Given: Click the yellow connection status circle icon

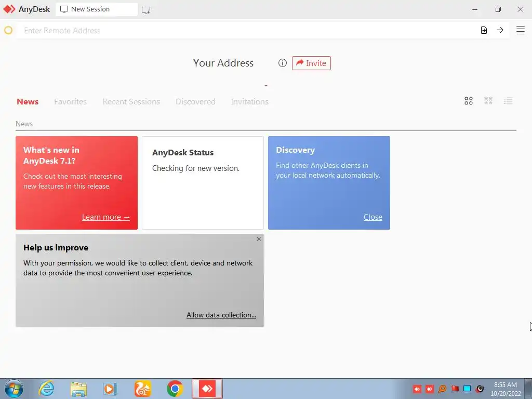Looking at the screenshot, I should click(x=8, y=30).
